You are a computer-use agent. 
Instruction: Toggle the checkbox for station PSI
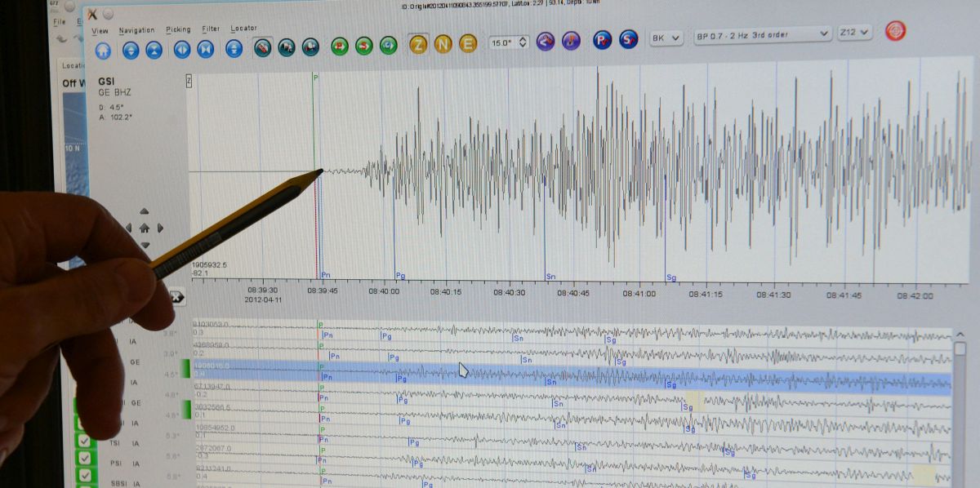point(83,459)
